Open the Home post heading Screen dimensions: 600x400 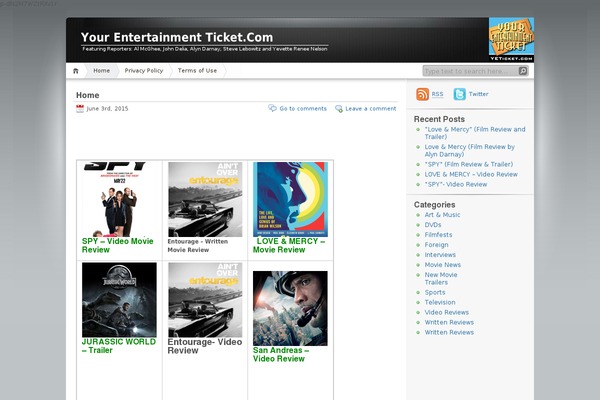[x=88, y=95]
